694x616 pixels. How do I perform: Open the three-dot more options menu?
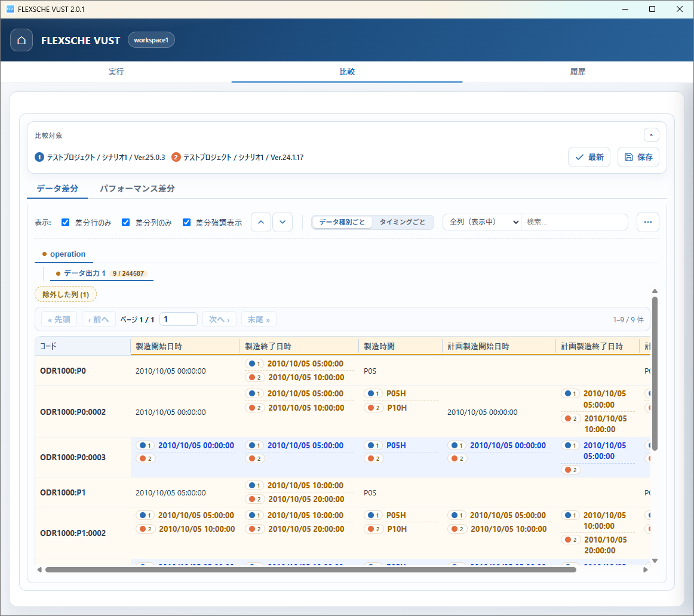pyautogui.click(x=648, y=222)
